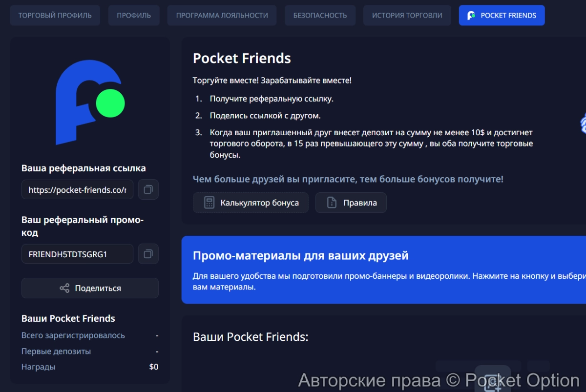Click the $0 rewards value

click(x=154, y=367)
